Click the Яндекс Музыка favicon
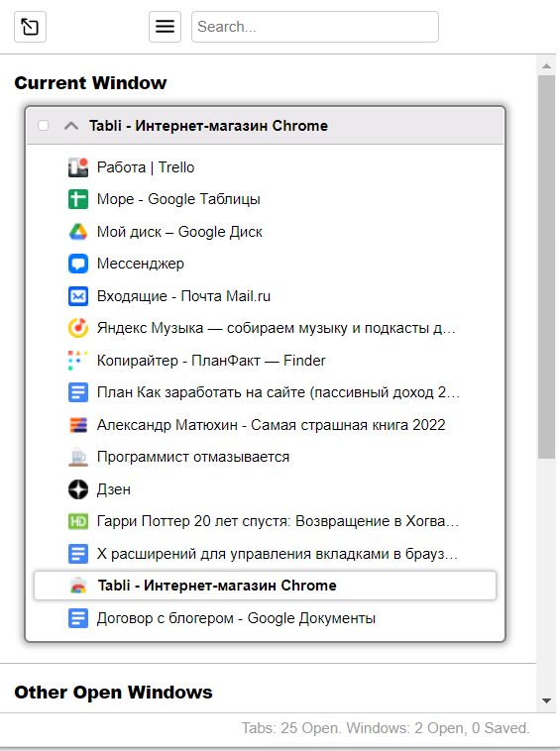Screen dimensions: 560x751 pyautogui.click(x=78, y=328)
